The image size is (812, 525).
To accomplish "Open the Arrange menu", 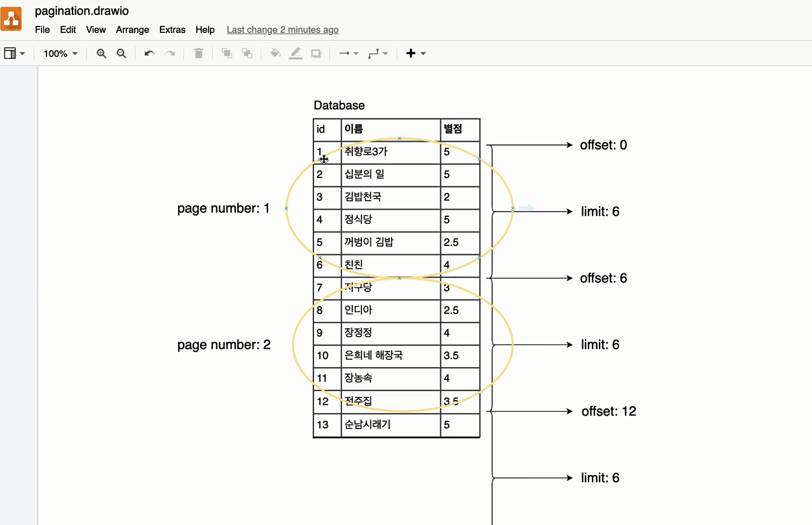I will point(132,30).
